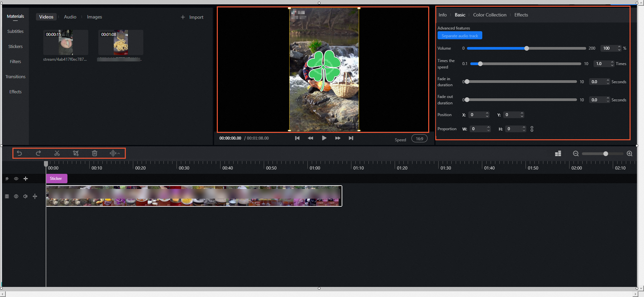Open the Subtitles section

[x=15, y=31]
